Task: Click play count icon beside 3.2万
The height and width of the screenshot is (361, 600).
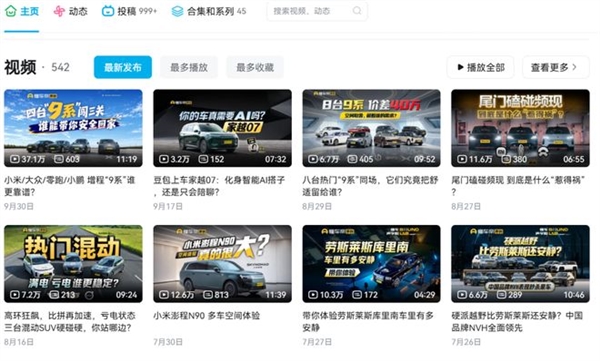Action: pyautogui.click(x=164, y=159)
